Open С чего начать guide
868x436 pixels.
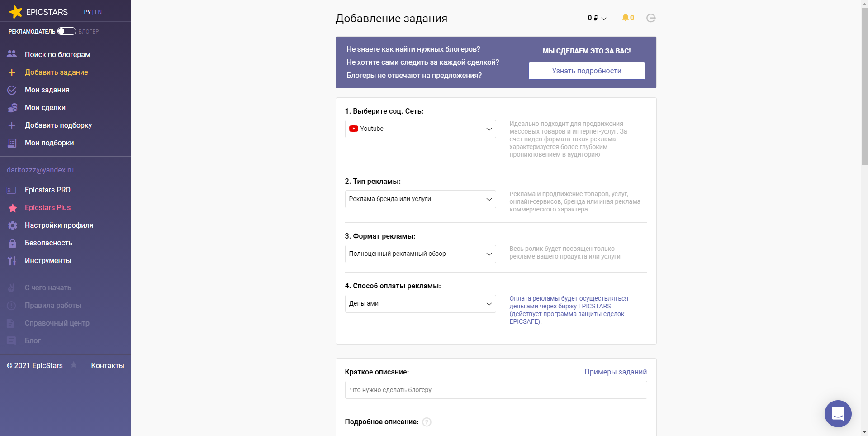(x=48, y=287)
